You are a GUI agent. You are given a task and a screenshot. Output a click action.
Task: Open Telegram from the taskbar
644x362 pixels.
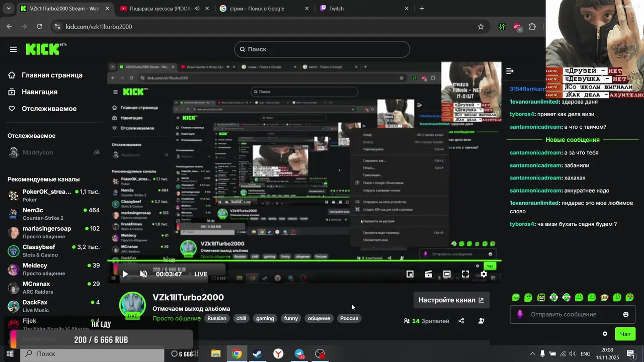tap(299, 354)
